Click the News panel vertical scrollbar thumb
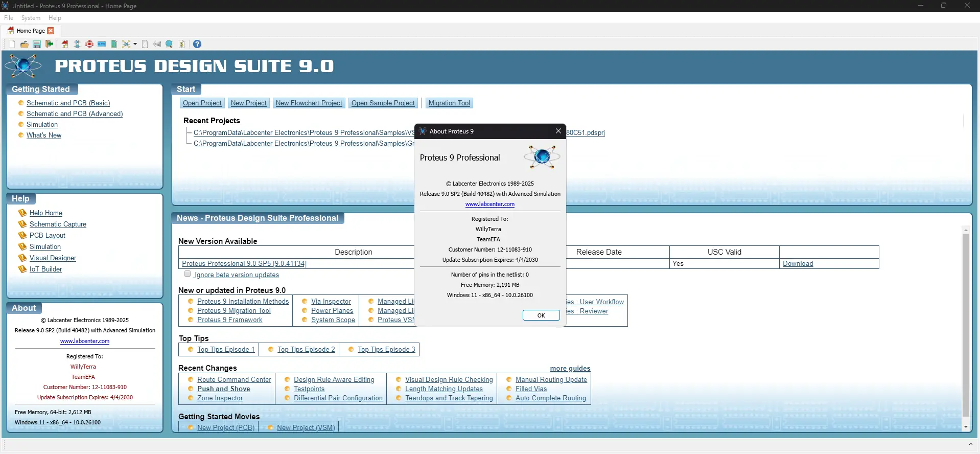Viewport: 980px width, 454px height. point(966,326)
